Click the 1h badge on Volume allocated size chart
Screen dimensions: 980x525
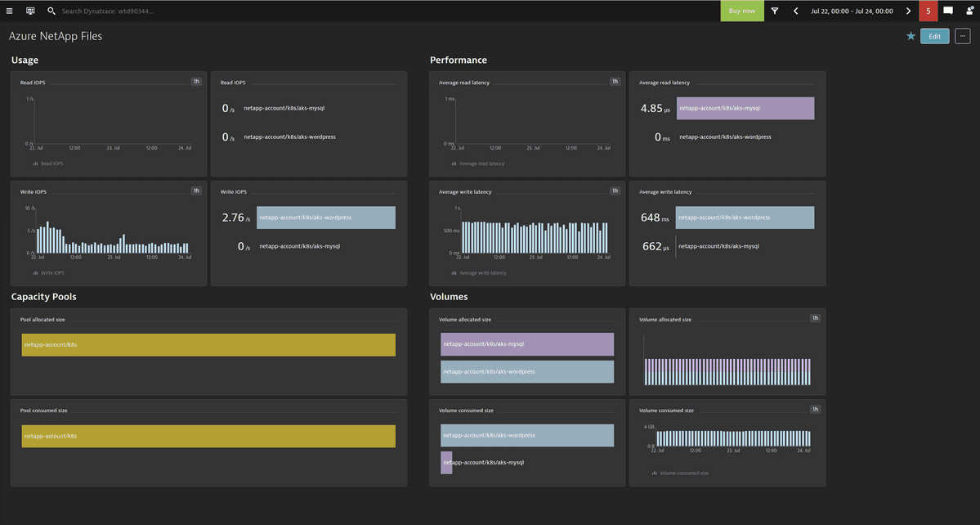(x=814, y=318)
